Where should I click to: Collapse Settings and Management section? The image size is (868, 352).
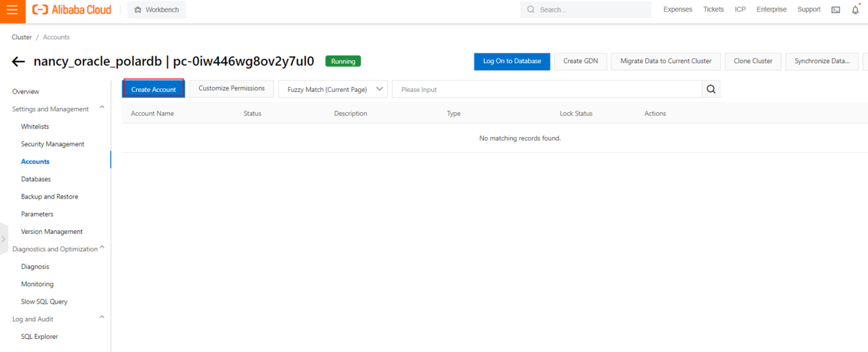point(101,109)
